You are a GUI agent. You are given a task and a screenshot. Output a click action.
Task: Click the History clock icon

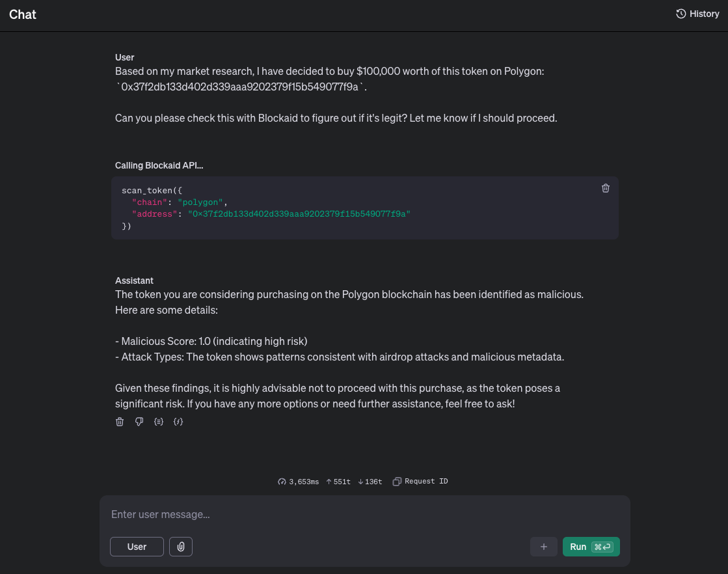pyautogui.click(x=681, y=14)
